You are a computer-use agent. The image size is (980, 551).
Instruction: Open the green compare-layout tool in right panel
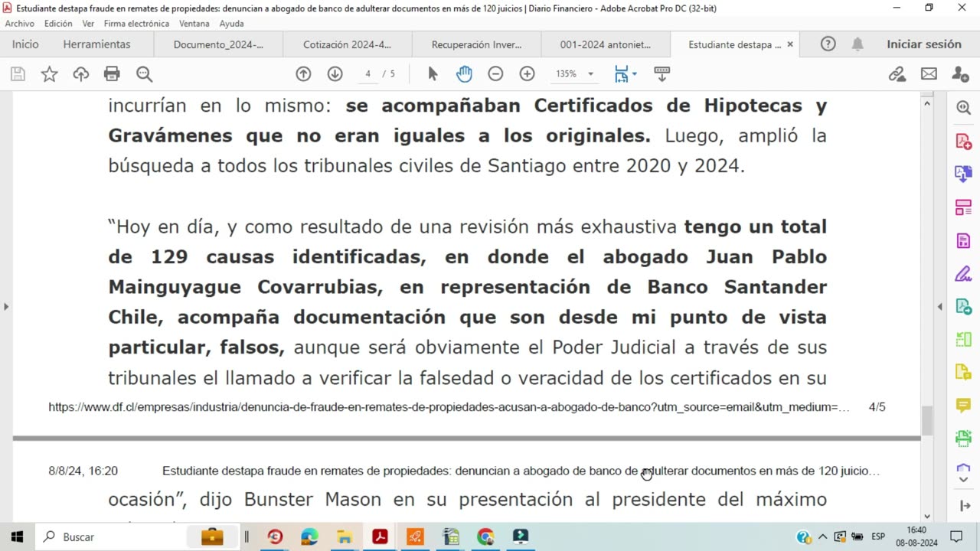click(963, 339)
